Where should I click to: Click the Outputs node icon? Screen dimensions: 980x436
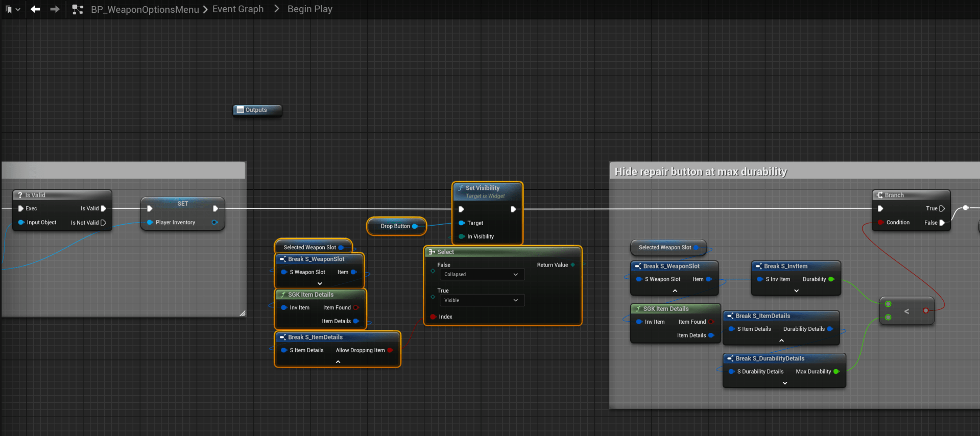point(240,110)
